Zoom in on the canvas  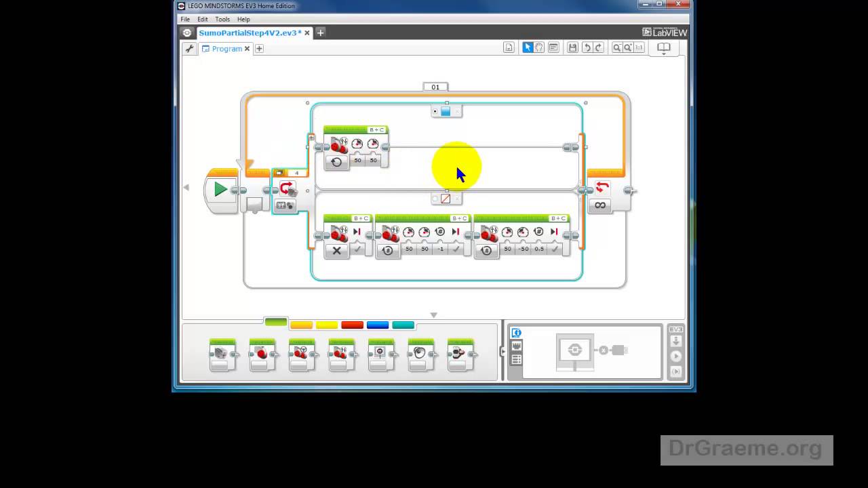pos(628,47)
